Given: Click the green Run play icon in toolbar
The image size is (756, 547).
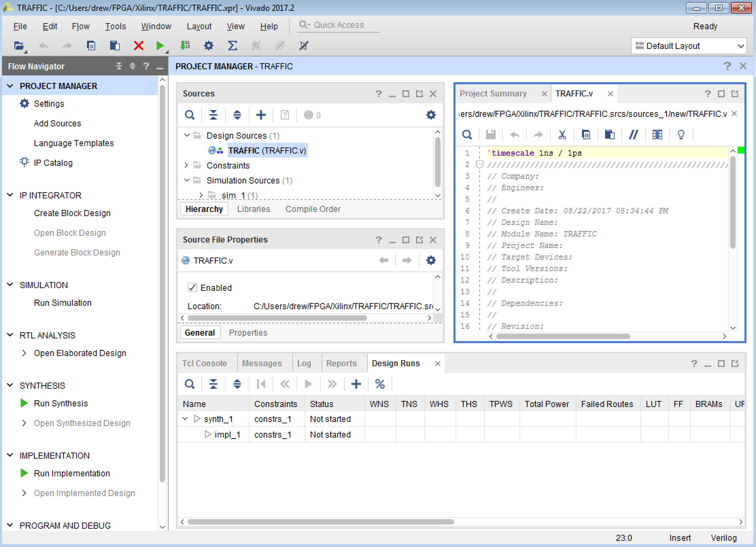Looking at the screenshot, I should [x=160, y=46].
